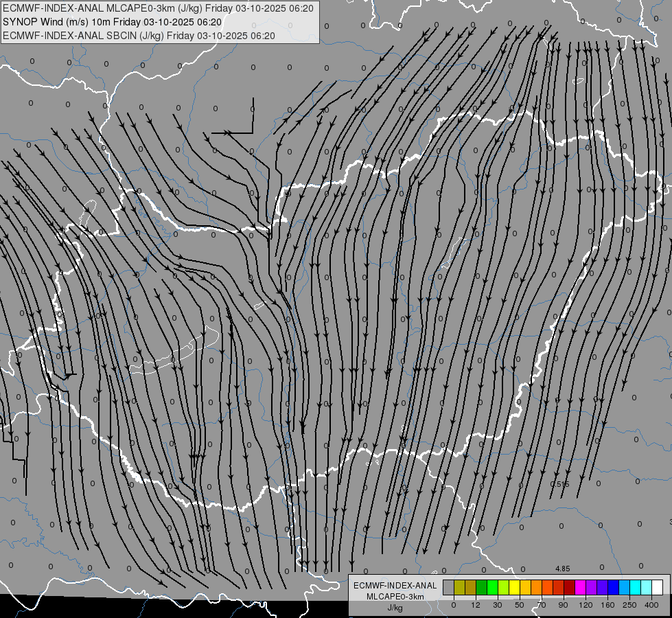The width and height of the screenshot is (672, 618).
Task: Click the legend tick label 160
Action: pyautogui.click(x=607, y=605)
